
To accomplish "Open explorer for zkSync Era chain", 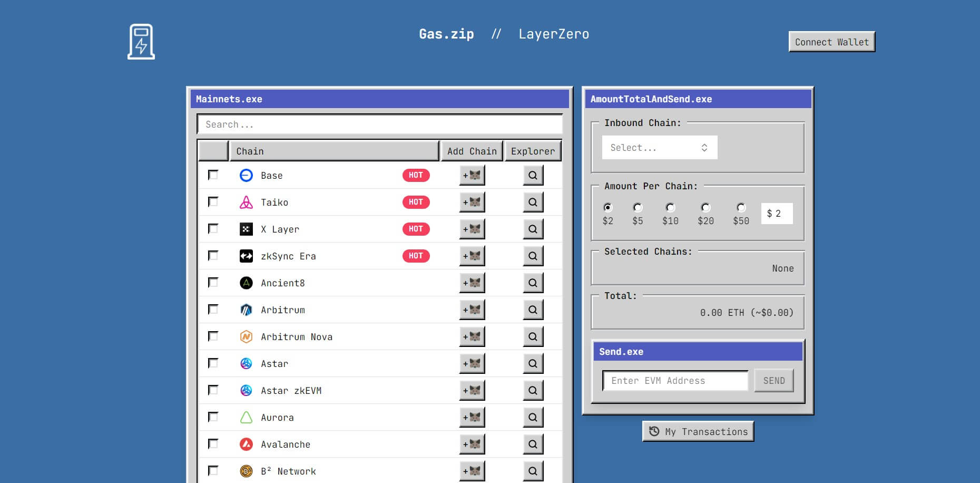I will pyautogui.click(x=533, y=256).
